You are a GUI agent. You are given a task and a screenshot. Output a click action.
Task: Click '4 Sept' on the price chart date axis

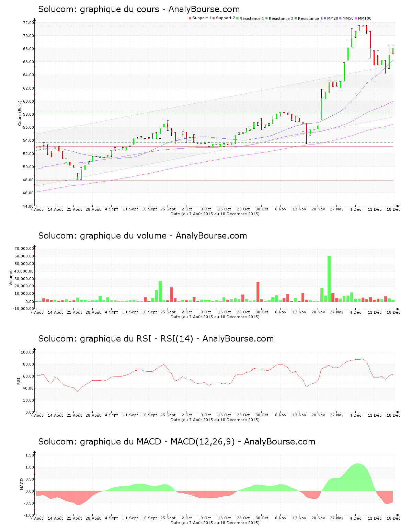point(112,209)
